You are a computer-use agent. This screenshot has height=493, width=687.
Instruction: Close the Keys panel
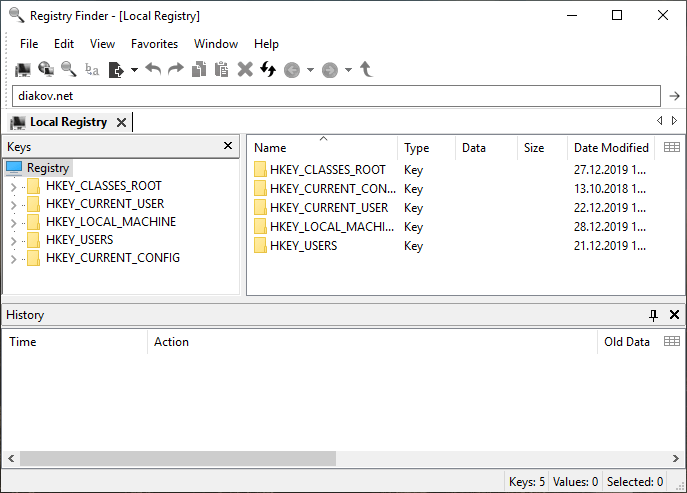[228, 147]
